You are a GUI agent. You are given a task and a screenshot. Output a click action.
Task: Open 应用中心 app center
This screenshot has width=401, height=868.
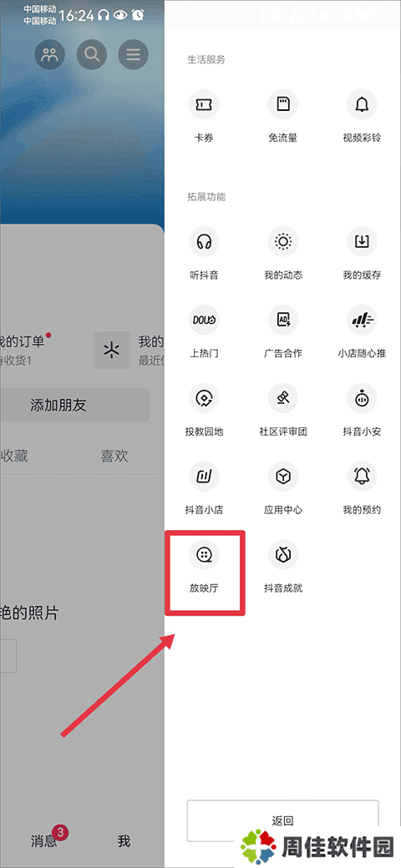(x=283, y=476)
